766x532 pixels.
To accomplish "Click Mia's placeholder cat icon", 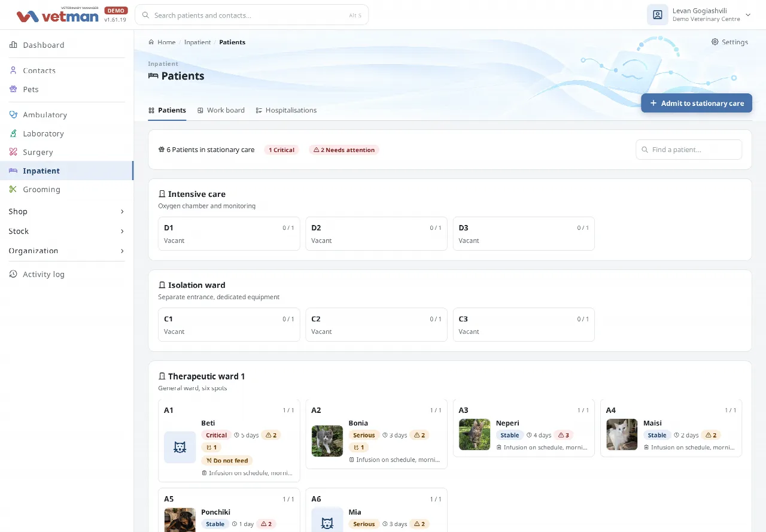I will [x=327, y=519].
